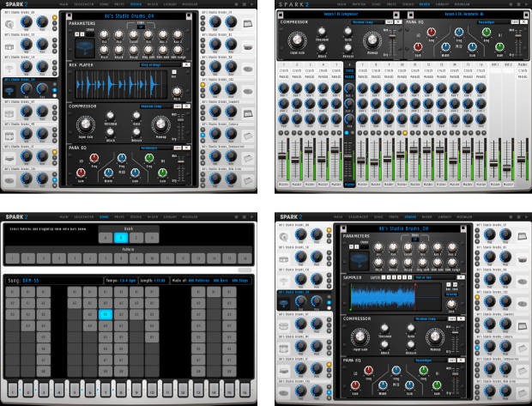532x406 pixels.
Task: Open SAMPLER sample name dropdown
Action: coord(435,277)
